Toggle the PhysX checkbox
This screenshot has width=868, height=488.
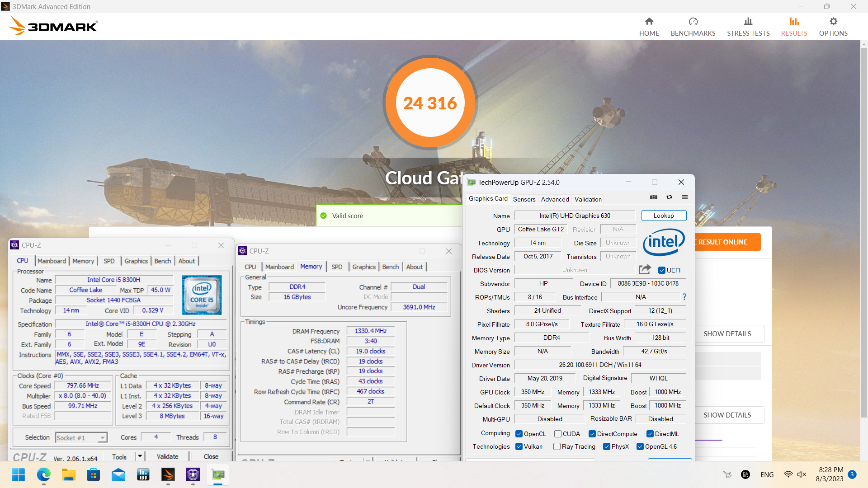(x=607, y=446)
